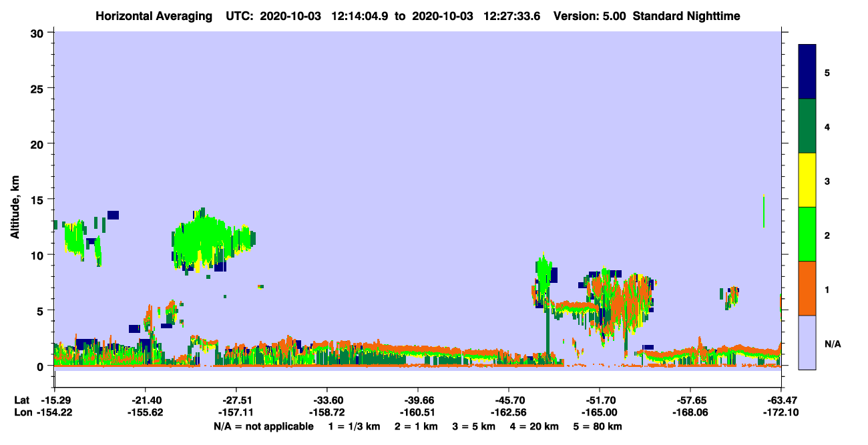868x445 pixels.
Task: Click the latitude value -21.40
Action: click(146, 400)
